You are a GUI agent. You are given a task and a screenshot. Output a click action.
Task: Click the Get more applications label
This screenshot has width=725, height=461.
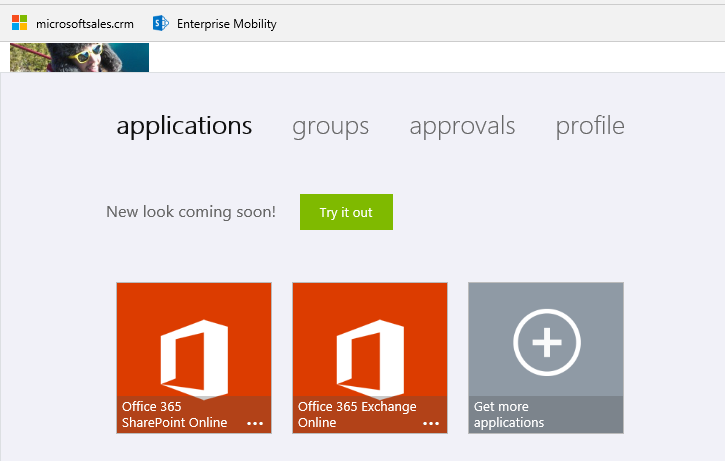point(509,414)
